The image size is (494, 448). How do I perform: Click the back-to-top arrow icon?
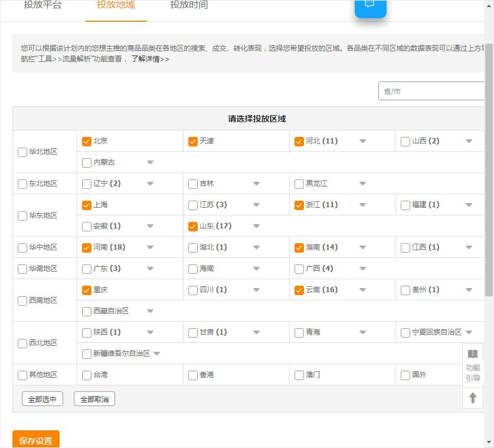472,397
